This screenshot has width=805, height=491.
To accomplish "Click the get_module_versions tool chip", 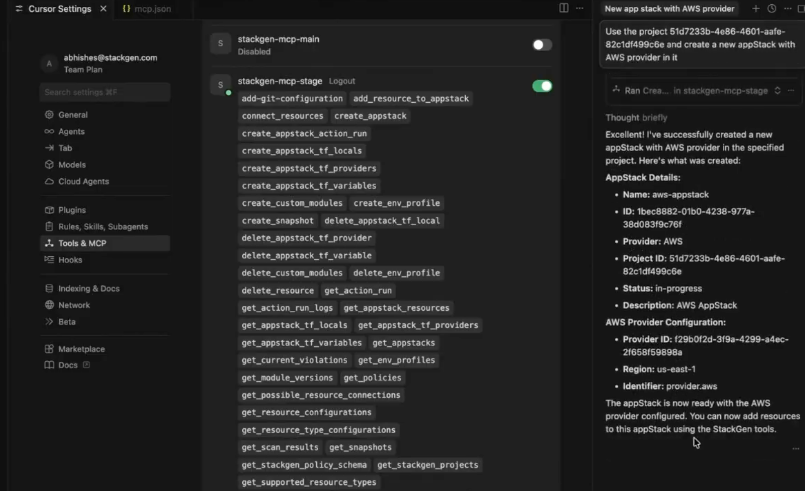I will 287,378.
